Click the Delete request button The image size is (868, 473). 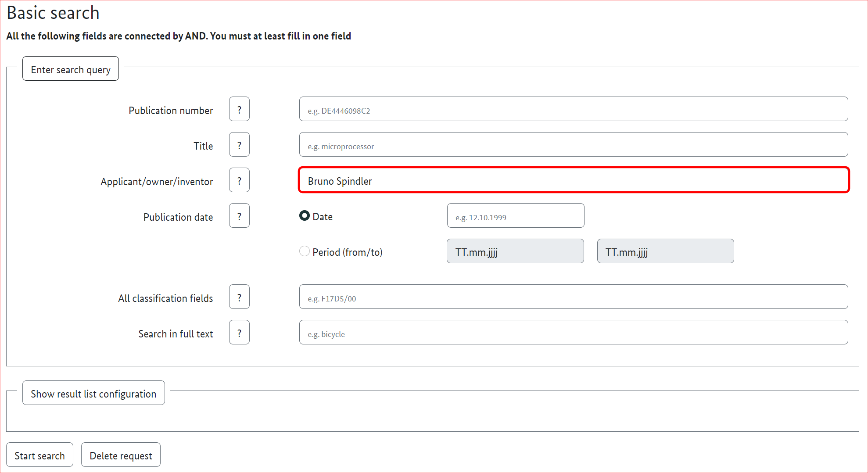point(121,455)
